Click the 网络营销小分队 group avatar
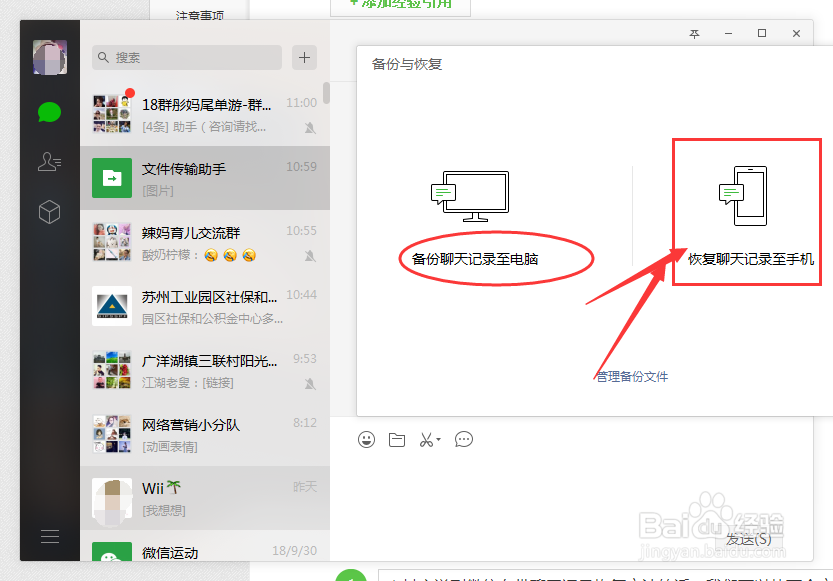The width and height of the screenshot is (833, 581). [112, 434]
